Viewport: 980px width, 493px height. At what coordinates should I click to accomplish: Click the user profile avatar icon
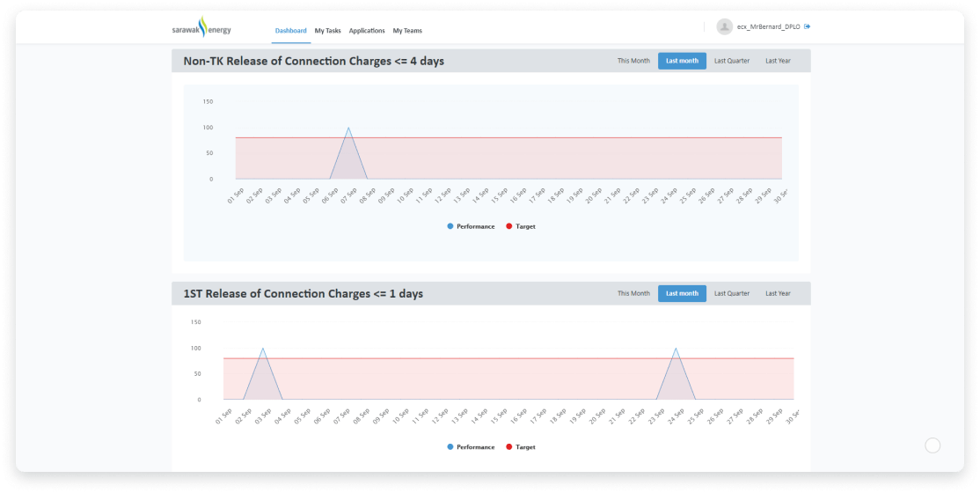point(724,27)
